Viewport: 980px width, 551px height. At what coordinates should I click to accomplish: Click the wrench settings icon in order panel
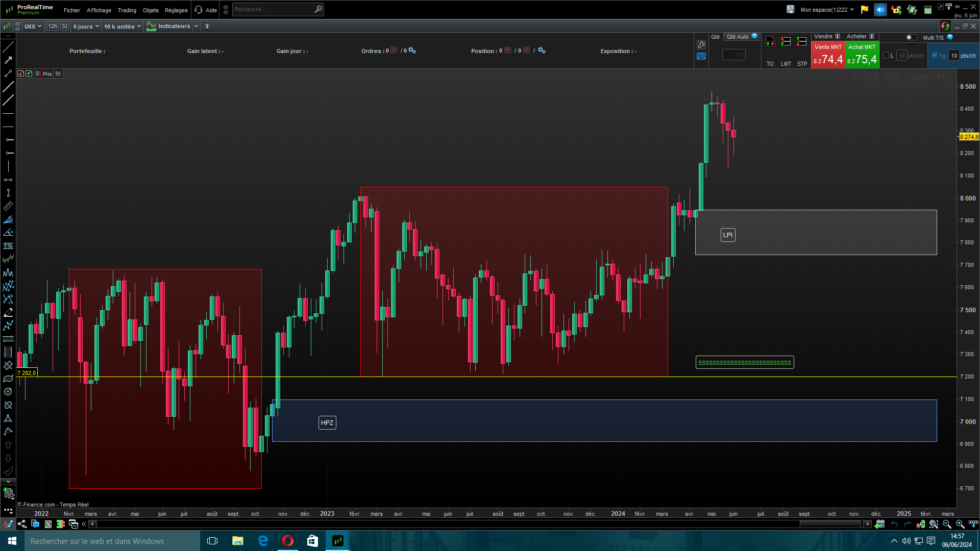(x=701, y=45)
